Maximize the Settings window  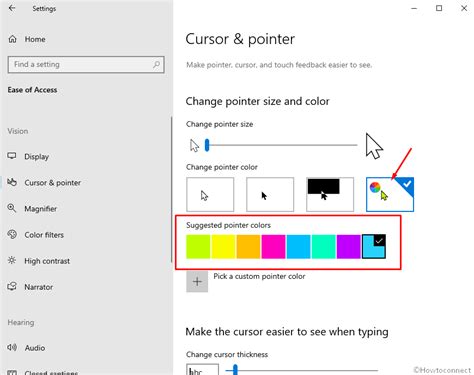click(x=439, y=8)
